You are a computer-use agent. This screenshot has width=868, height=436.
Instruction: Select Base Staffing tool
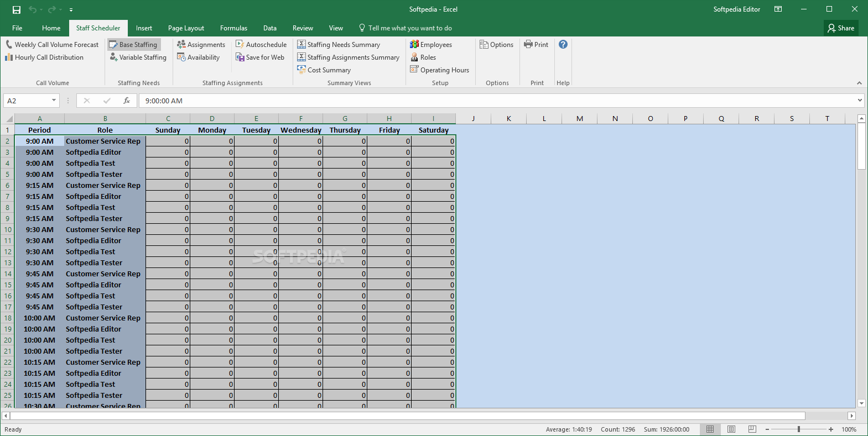tap(133, 45)
